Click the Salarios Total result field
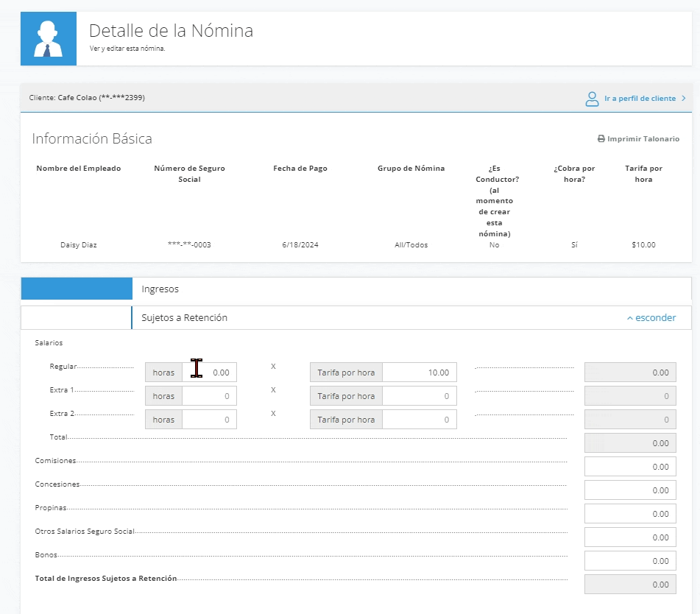This screenshot has width=700, height=614. (630, 443)
